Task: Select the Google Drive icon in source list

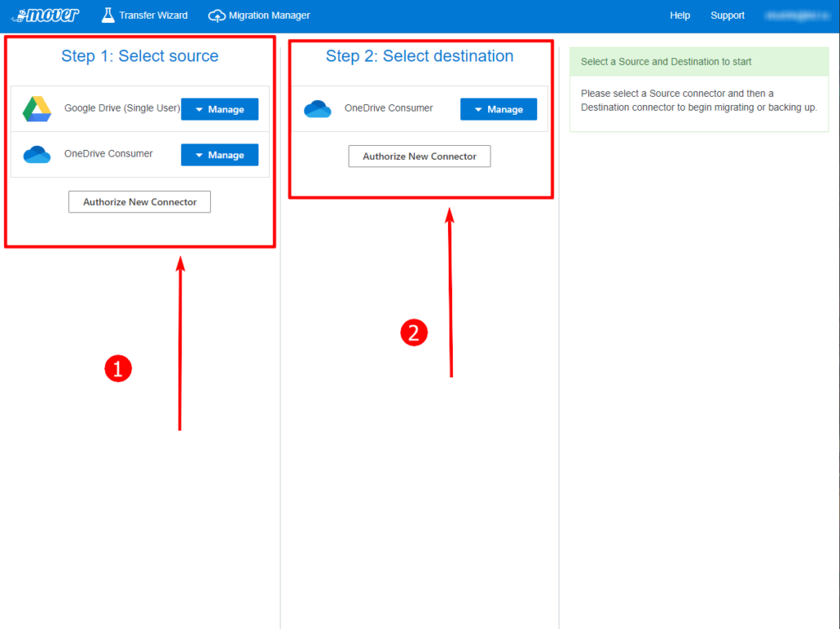Action: click(37, 109)
